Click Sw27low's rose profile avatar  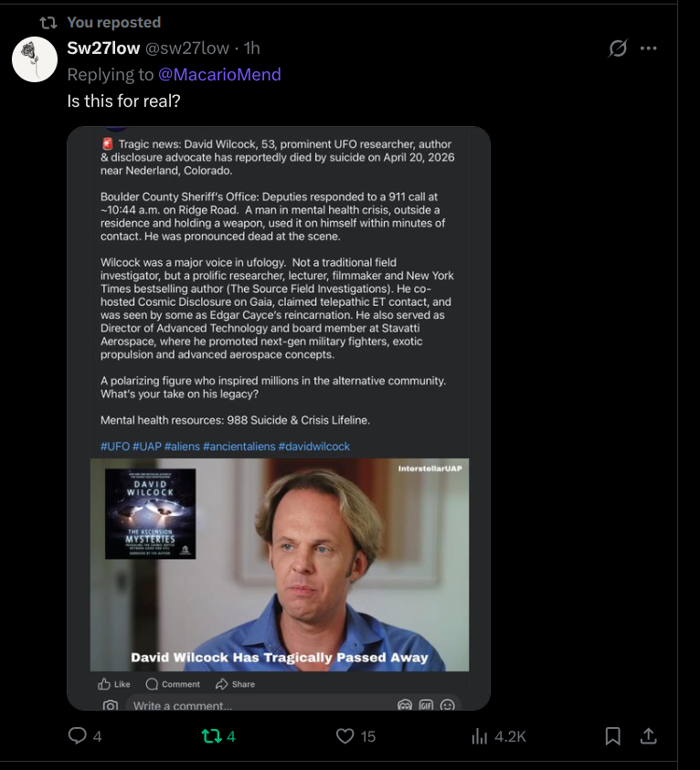click(36, 59)
